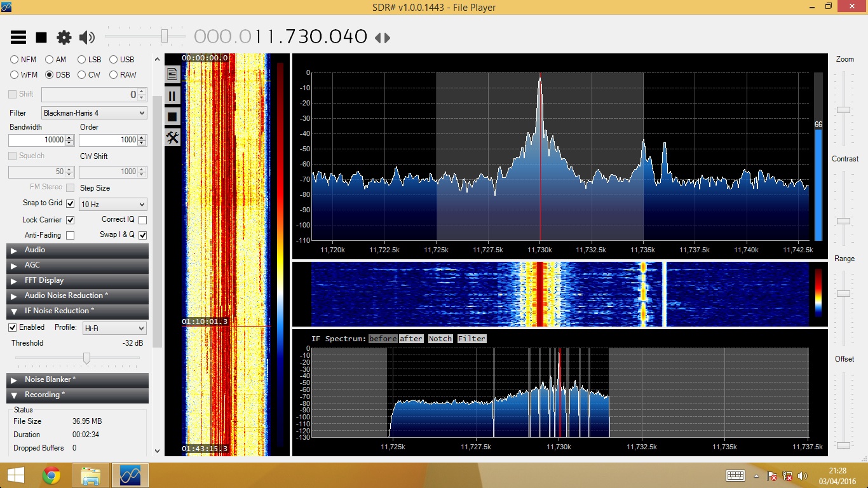Toggle the Snap to Grid checkbox

pos(71,203)
